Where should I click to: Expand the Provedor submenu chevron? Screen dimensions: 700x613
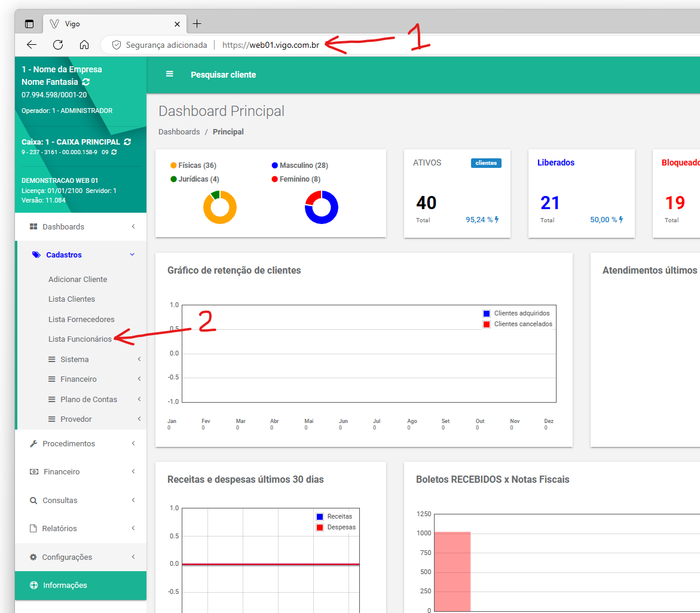tap(139, 419)
